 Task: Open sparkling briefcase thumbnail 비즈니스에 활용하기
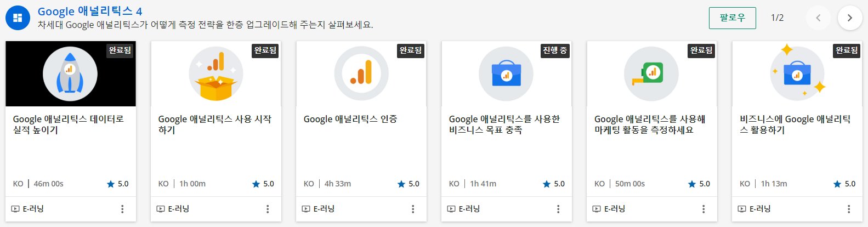tap(797, 73)
